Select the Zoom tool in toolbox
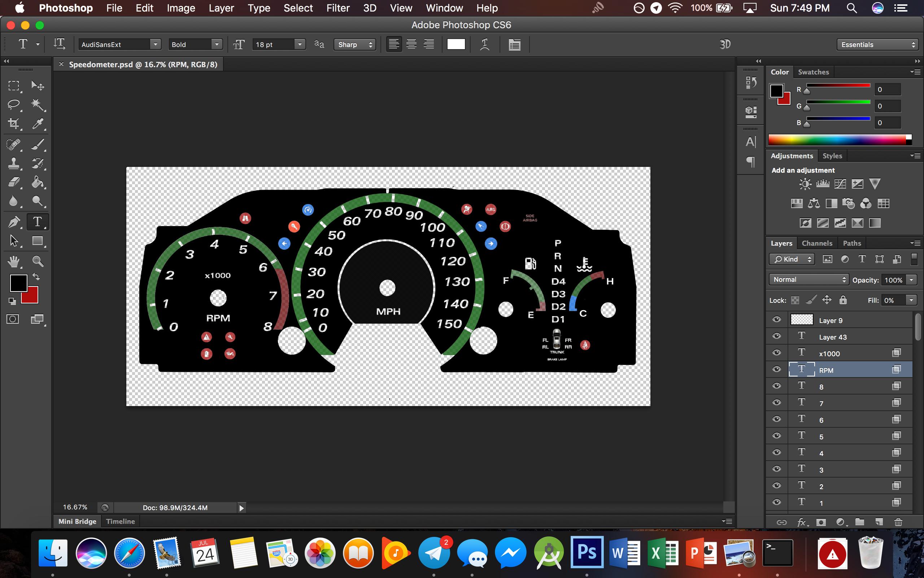 tap(38, 262)
